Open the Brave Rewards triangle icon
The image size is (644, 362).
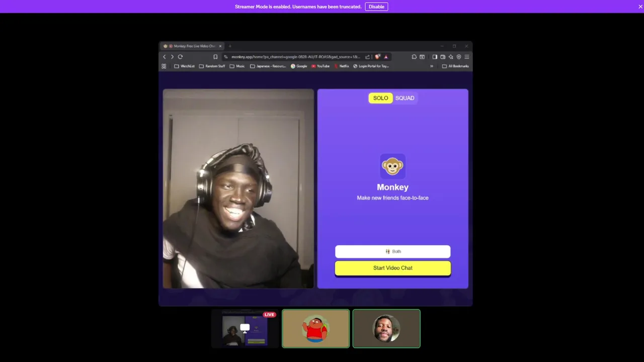(386, 57)
